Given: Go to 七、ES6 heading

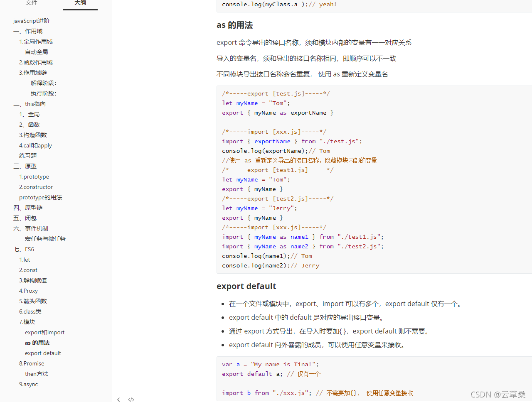Looking at the screenshot, I should [24, 249].
